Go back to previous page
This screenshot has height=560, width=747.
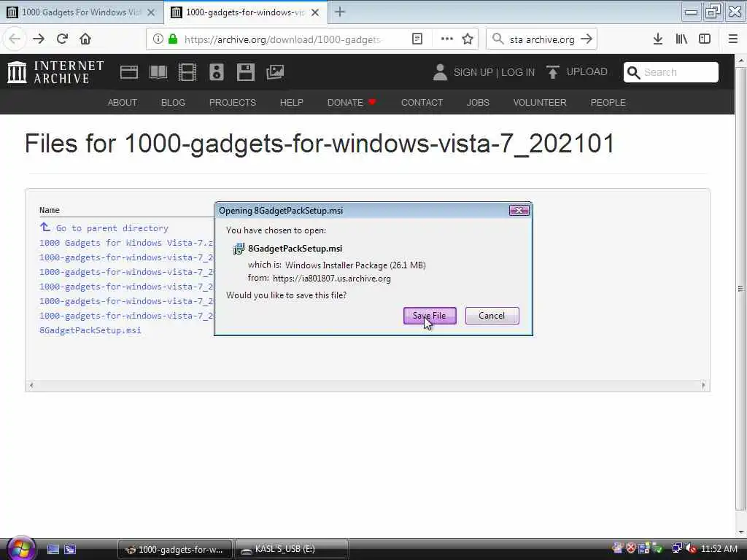click(15, 39)
